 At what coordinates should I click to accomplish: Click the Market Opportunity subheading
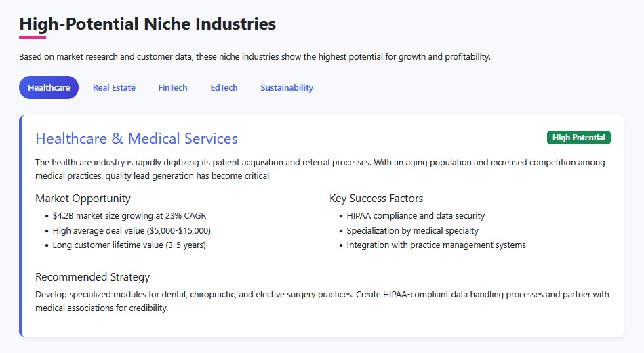pyautogui.click(x=83, y=199)
